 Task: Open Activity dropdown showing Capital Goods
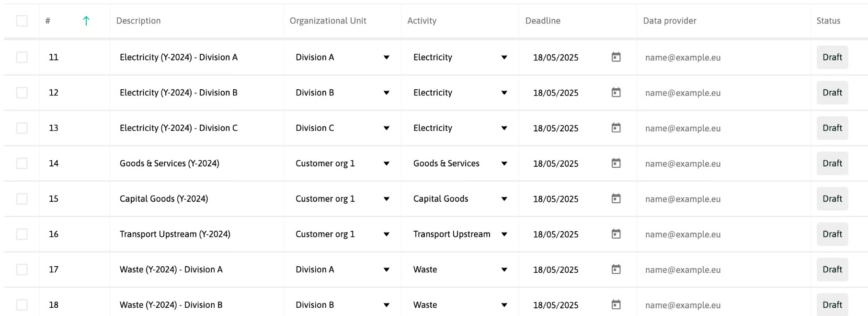(460, 199)
